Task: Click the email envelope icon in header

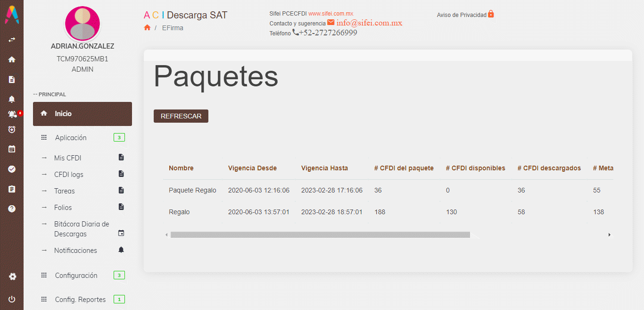Action: (331, 22)
